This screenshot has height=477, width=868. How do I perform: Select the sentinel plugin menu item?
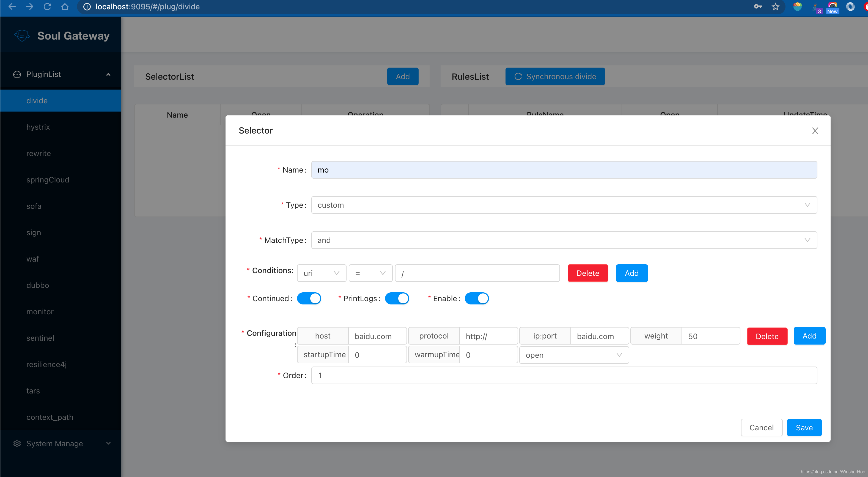coord(61,338)
